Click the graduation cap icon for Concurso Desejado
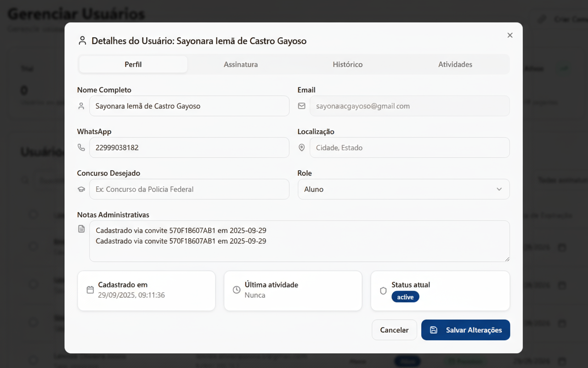 coord(81,190)
